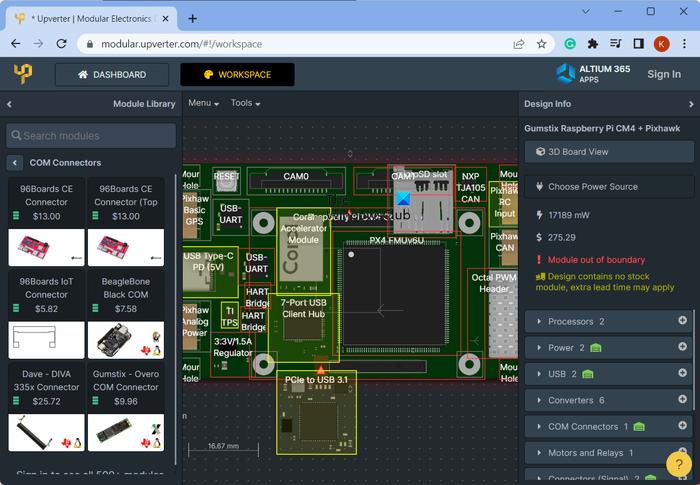Screen dimensions: 700x485
Task: Collapse the Design Info panel arrow
Action: tap(691, 104)
